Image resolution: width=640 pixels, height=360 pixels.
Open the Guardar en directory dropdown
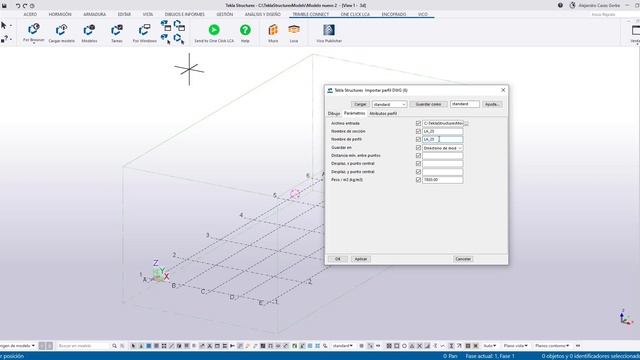coord(442,148)
